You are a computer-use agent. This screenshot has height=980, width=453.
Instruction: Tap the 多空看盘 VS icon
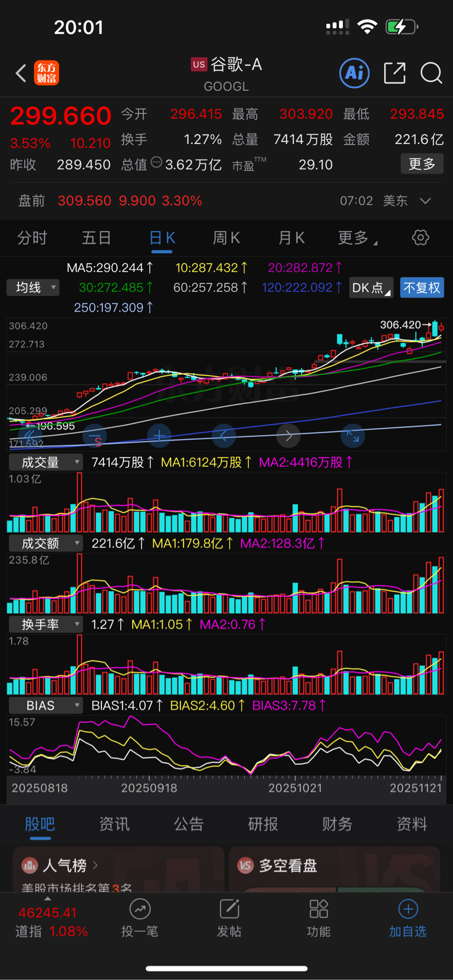[245, 866]
